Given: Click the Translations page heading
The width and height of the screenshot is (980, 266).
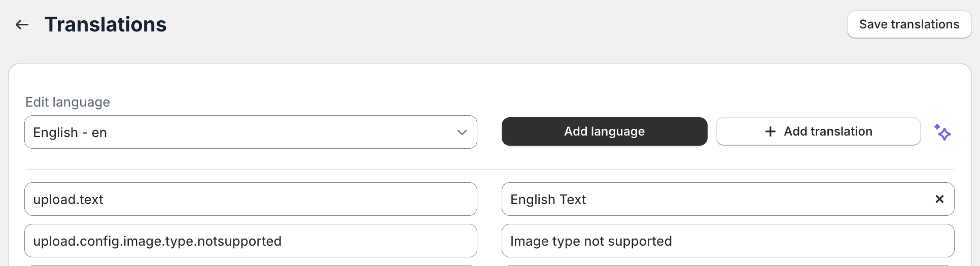Looking at the screenshot, I should [x=106, y=24].
